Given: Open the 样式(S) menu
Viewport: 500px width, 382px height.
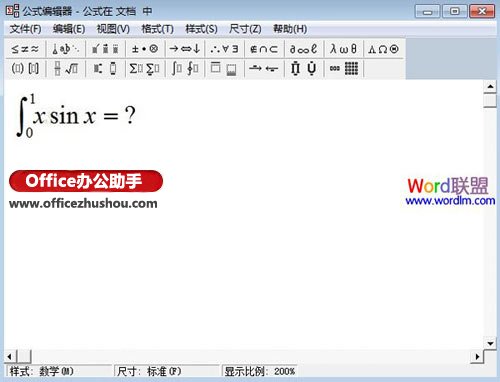Looking at the screenshot, I should (x=201, y=29).
